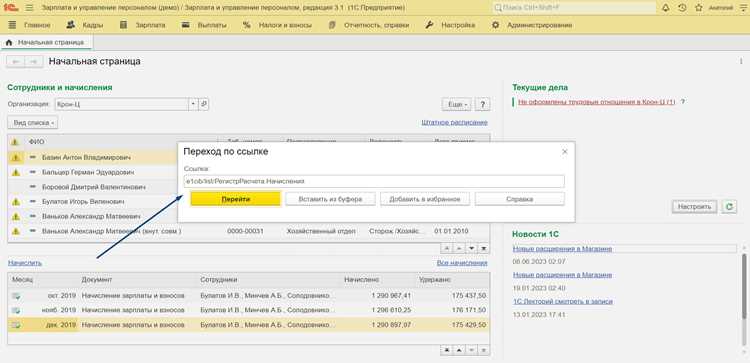This screenshot has width=750, height=363.
Task: Click the warning icon in the ФИО header
Action: click(15, 142)
